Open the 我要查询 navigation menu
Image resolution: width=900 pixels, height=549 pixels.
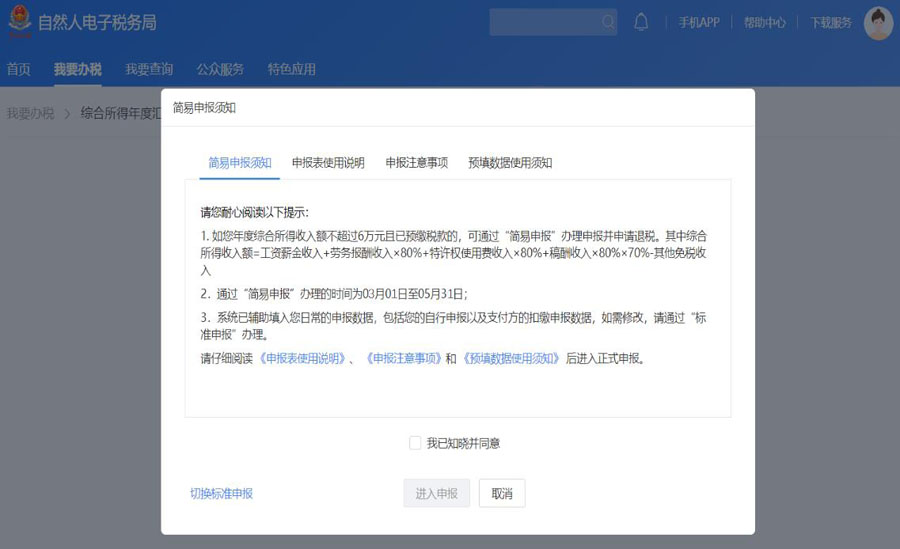pyautogui.click(x=149, y=69)
